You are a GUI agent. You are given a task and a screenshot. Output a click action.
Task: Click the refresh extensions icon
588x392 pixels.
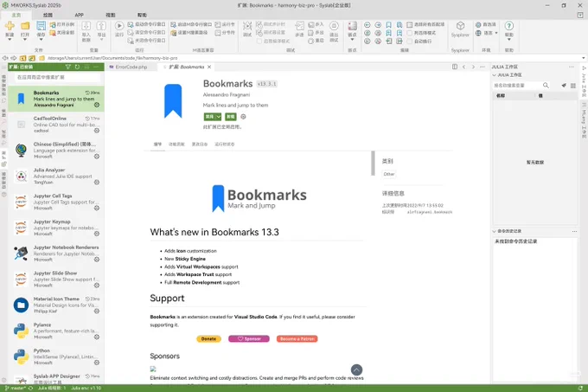(77, 67)
